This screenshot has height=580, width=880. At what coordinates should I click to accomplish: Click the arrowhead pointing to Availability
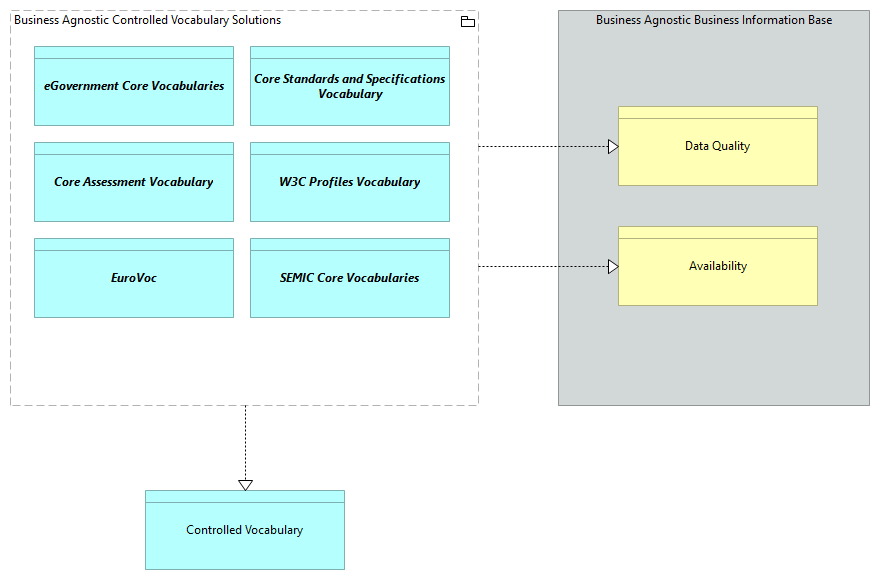click(613, 267)
